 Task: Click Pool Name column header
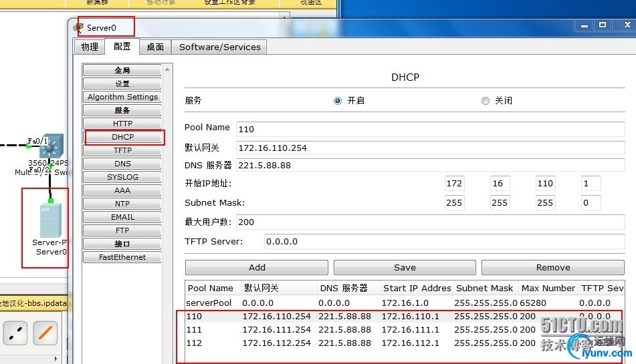[x=213, y=289]
